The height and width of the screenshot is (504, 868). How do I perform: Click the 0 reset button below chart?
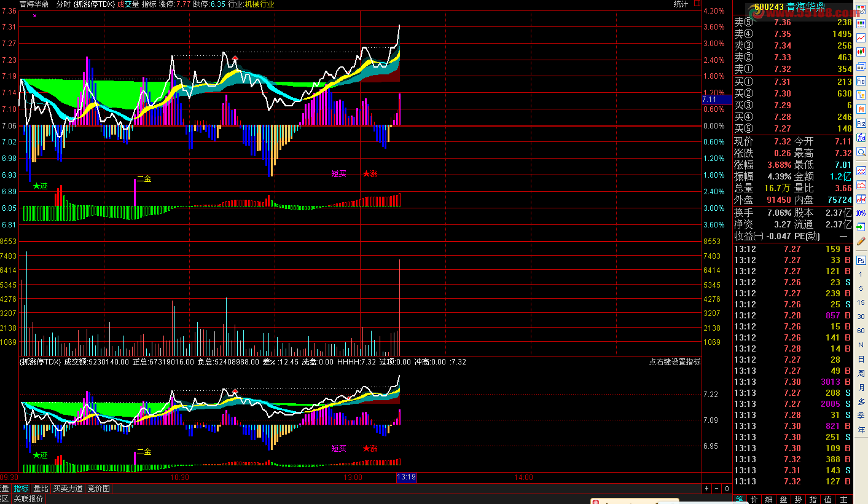click(x=727, y=489)
